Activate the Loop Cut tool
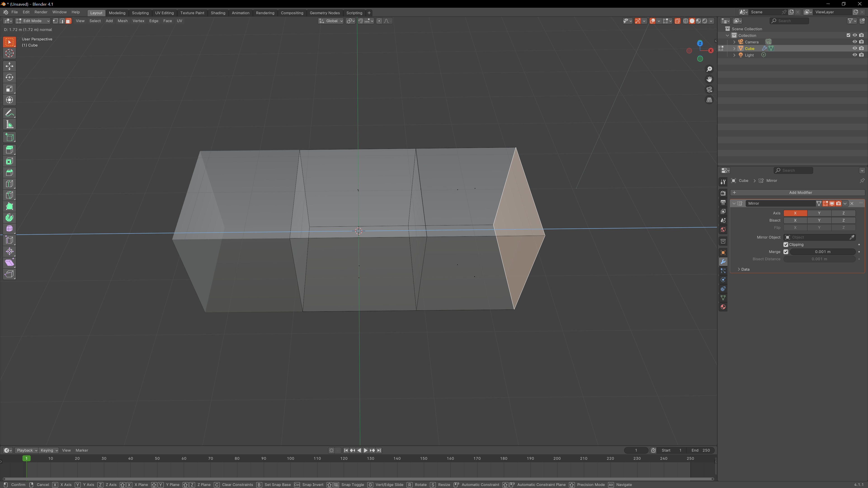 coord(9,184)
